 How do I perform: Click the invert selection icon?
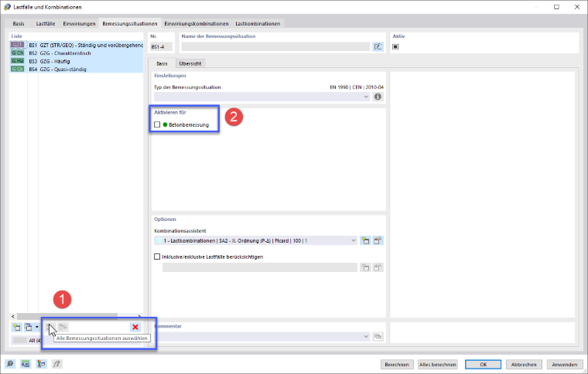pyautogui.click(x=63, y=327)
